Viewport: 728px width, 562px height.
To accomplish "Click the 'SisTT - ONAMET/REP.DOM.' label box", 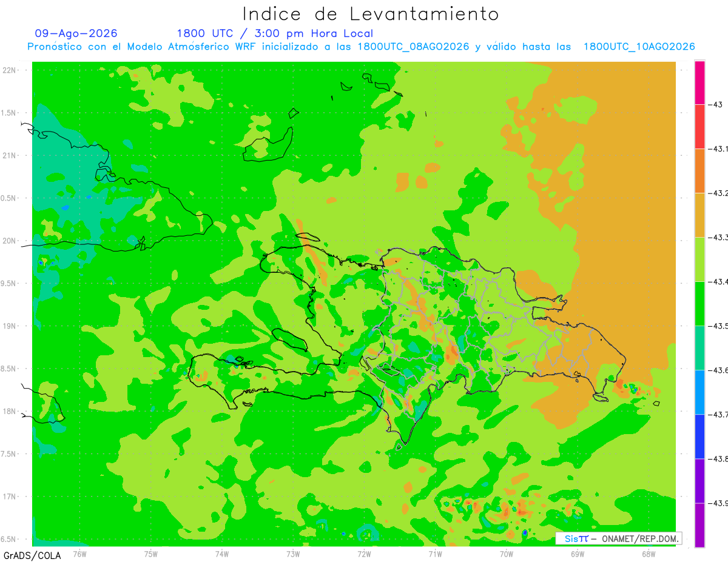I will [619, 538].
